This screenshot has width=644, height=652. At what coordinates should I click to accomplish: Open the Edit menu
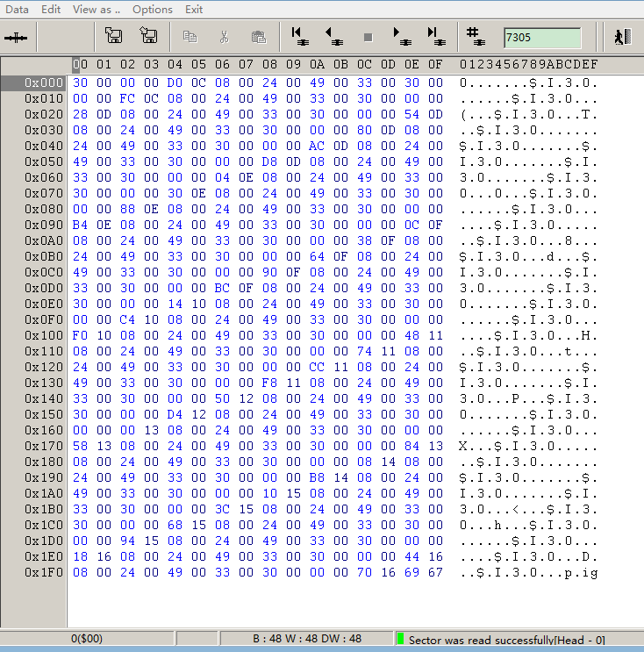point(51,9)
